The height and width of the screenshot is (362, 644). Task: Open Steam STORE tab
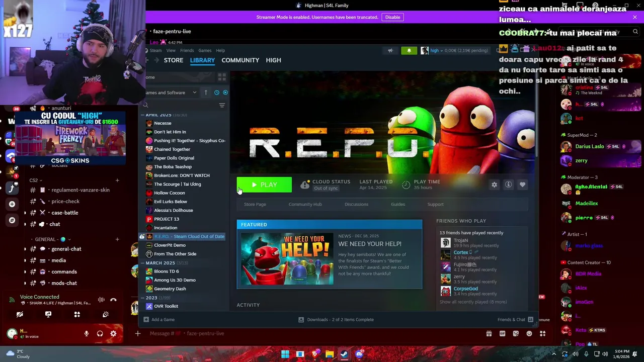tap(174, 60)
